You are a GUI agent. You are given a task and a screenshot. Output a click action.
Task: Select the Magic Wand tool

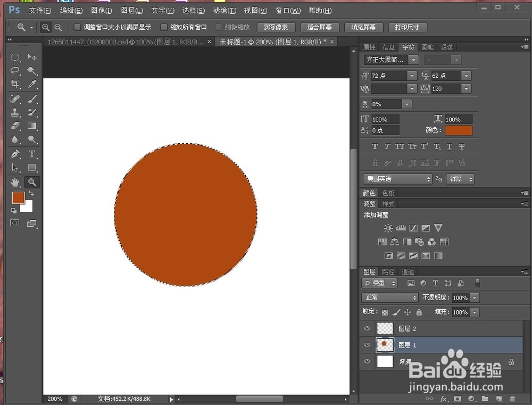pyautogui.click(x=32, y=70)
